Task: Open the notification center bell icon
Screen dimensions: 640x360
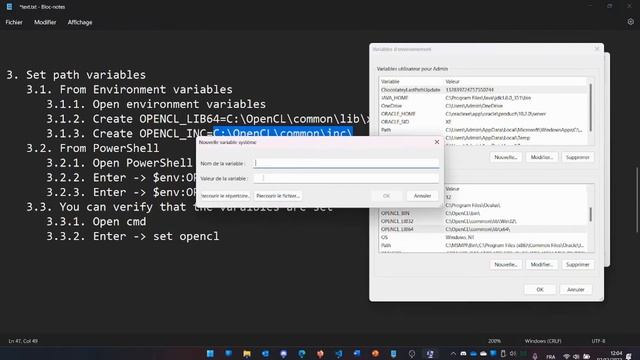Action: click(629, 356)
